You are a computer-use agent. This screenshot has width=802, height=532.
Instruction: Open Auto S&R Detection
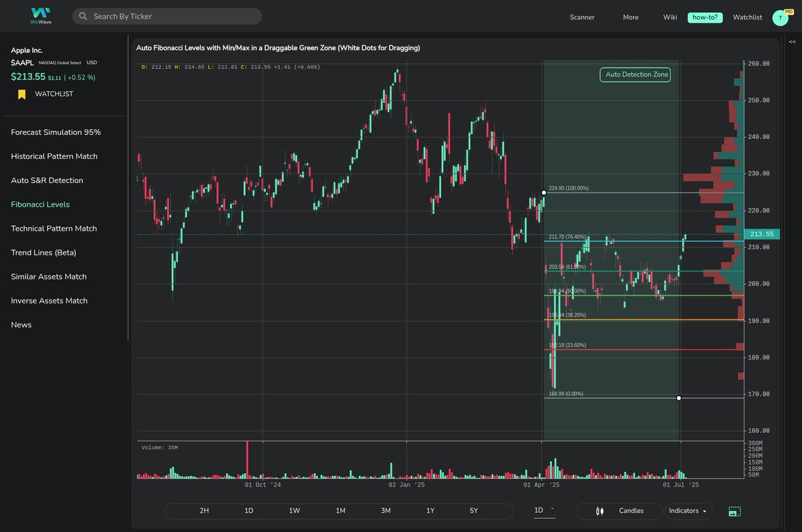pyautogui.click(x=47, y=180)
